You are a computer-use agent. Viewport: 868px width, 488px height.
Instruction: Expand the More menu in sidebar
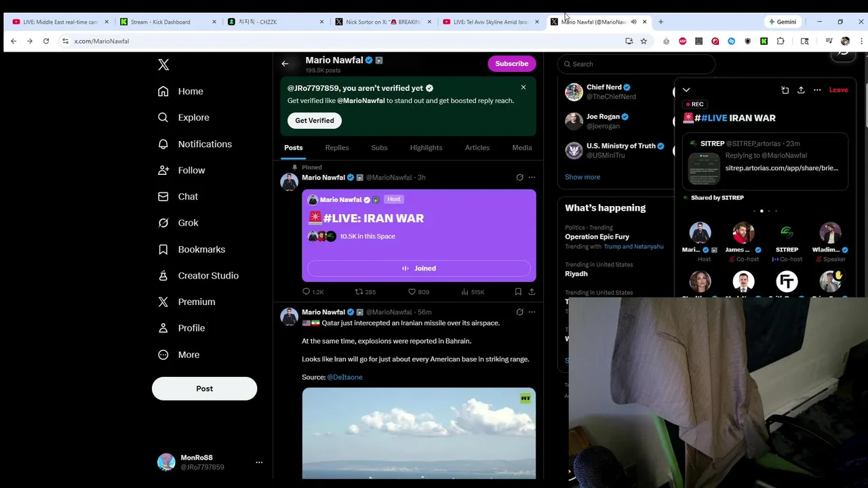[179, 354]
